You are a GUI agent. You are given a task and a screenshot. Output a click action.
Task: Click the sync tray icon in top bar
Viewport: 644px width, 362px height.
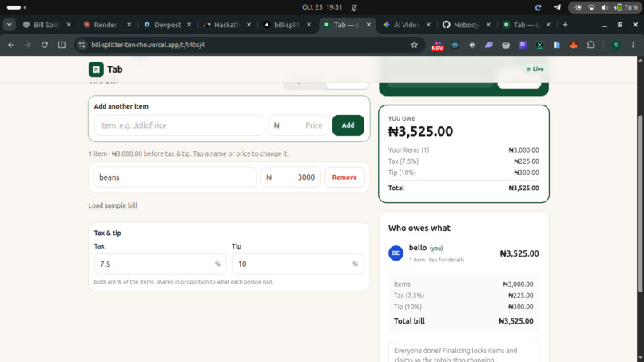point(538,7)
